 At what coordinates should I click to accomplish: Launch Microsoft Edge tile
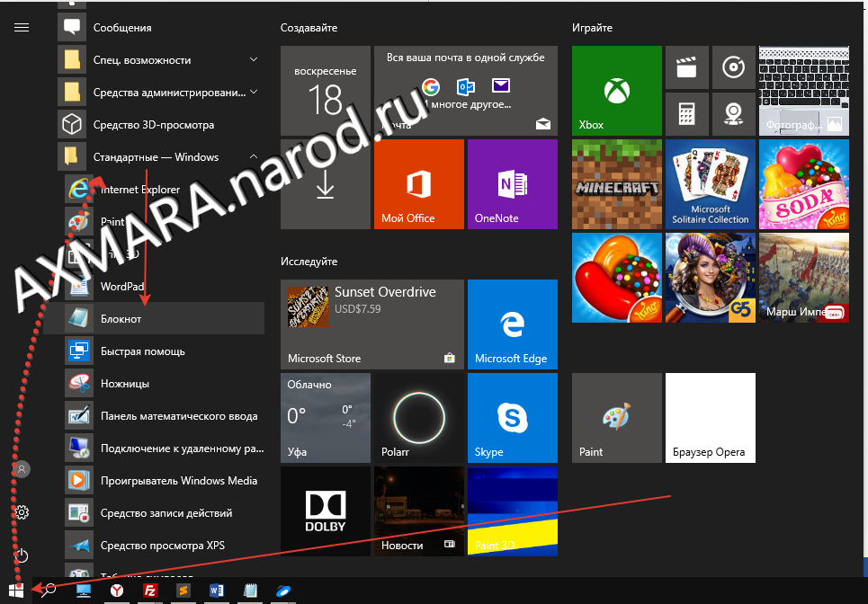point(513,324)
